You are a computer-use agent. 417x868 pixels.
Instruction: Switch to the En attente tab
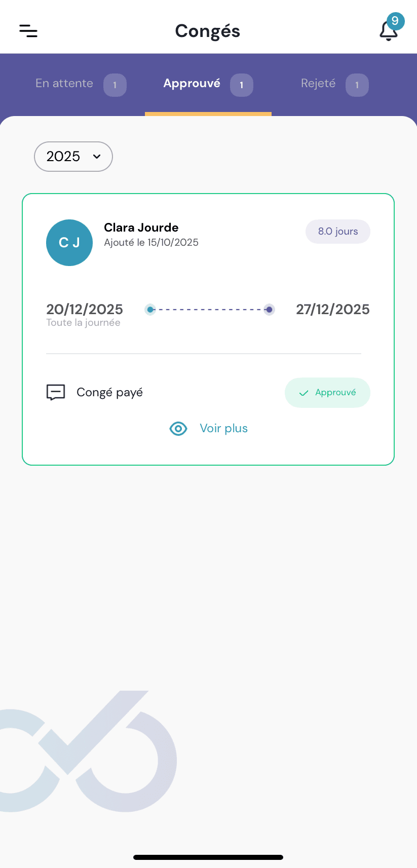click(64, 84)
